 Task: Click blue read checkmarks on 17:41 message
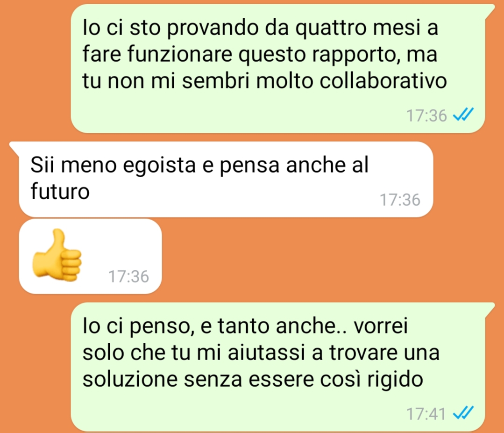(463, 413)
